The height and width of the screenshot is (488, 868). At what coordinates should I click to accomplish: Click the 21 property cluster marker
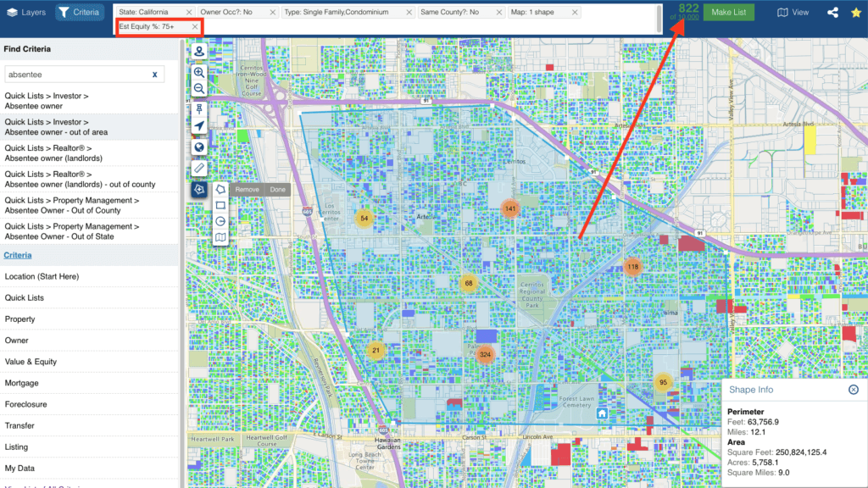click(x=376, y=350)
